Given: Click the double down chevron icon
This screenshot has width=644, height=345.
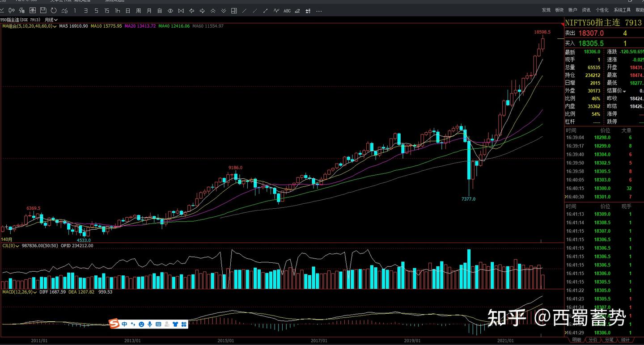Looking at the screenshot, I should click(224, 10).
